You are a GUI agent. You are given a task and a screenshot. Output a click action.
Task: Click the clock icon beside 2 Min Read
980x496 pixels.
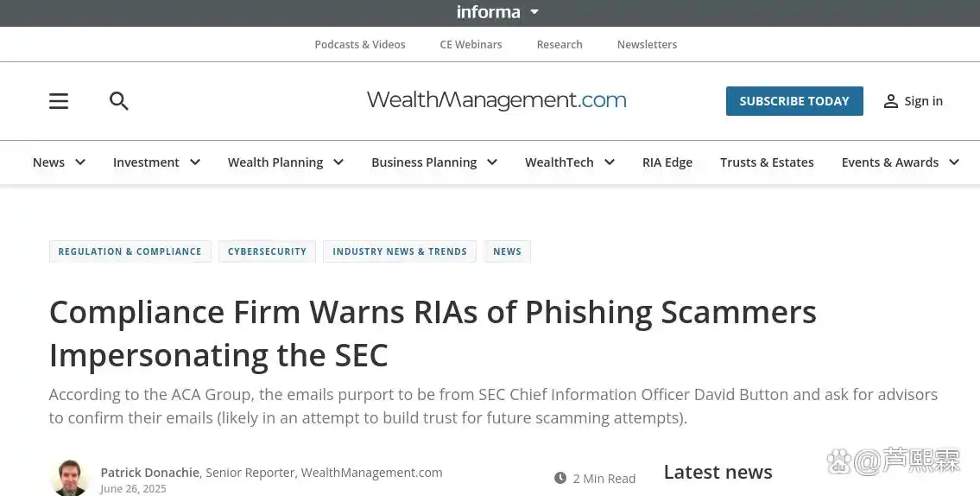point(560,478)
